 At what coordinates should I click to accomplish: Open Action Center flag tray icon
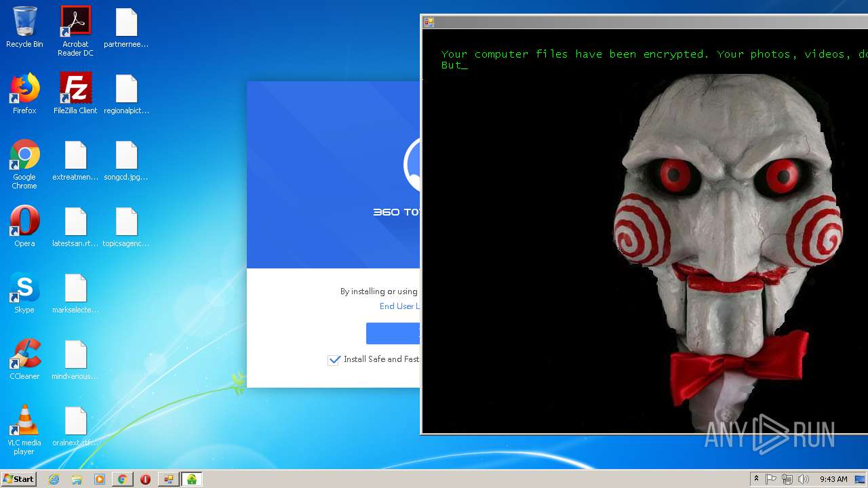point(771,479)
